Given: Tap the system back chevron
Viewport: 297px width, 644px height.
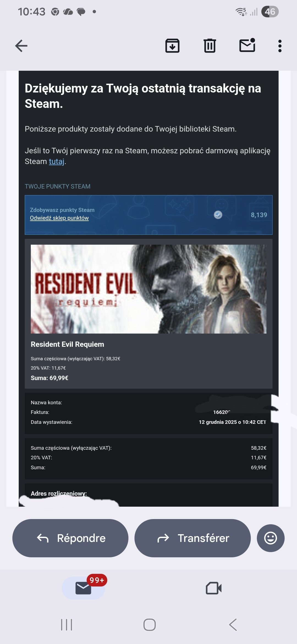Looking at the screenshot, I should [x=233, y=625].
